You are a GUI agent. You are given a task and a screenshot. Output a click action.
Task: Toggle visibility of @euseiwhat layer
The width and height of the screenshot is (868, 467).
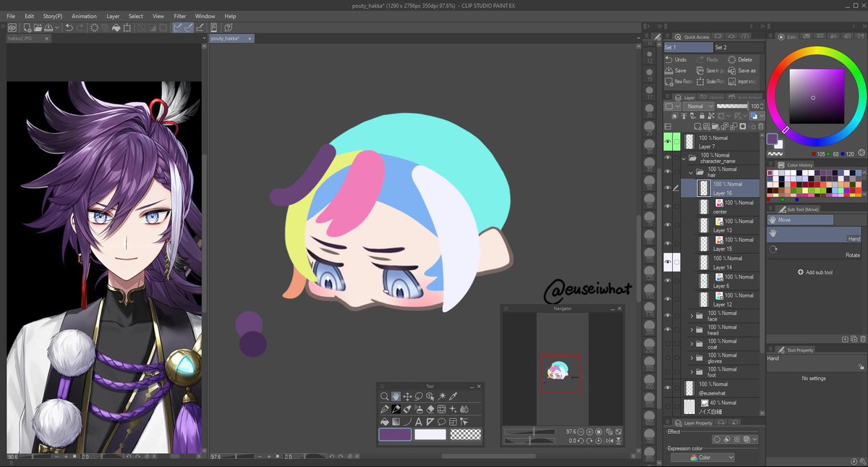pyautogui.click(x=668, y=388)
